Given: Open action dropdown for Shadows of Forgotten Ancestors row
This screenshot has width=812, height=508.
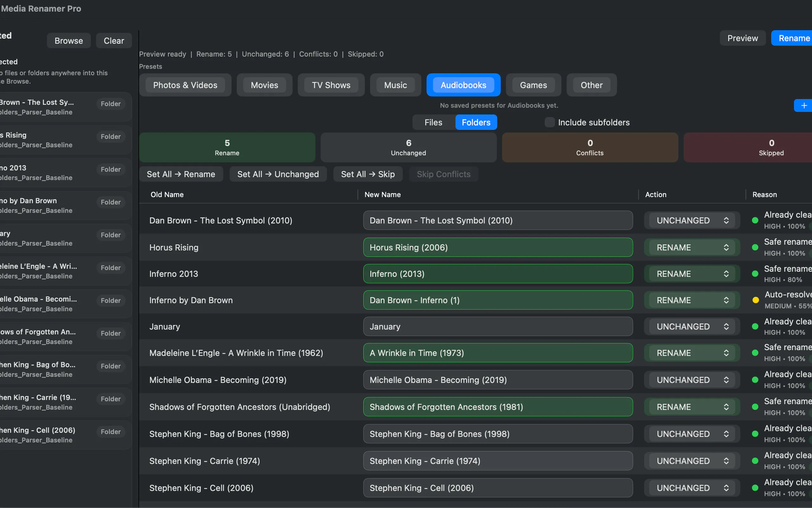Looking at the screenshot, I should [692, 407].
